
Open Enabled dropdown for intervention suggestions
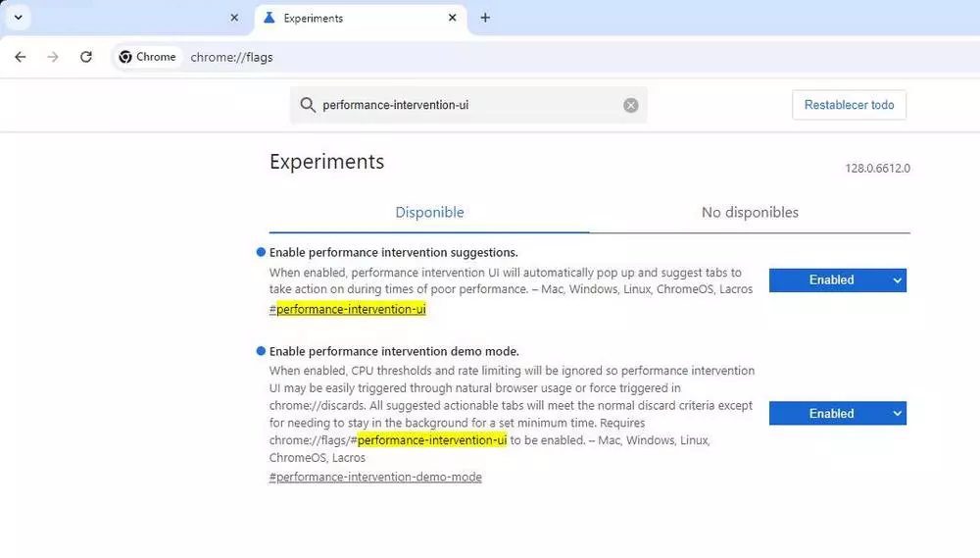click(x=838, y=280)
